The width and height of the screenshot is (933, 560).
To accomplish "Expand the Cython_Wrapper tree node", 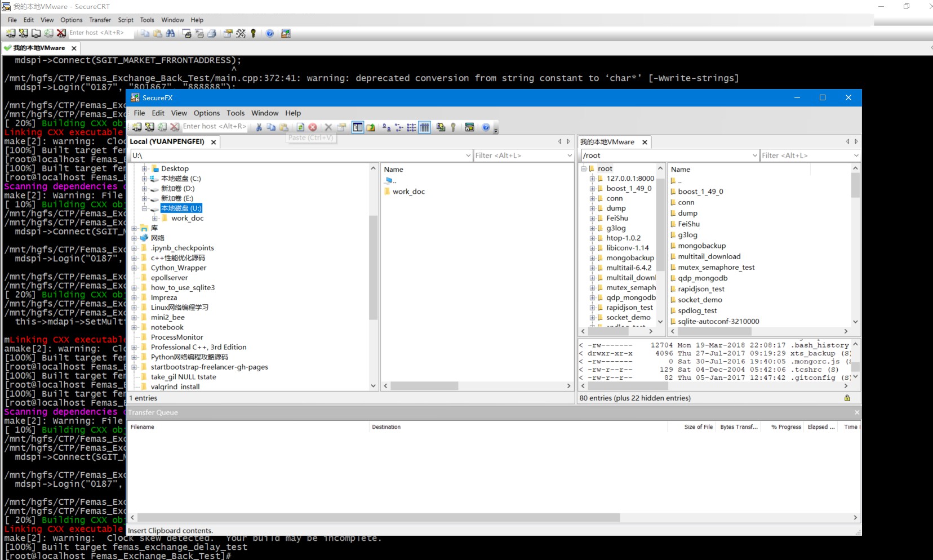I will [x=135, y=268].
